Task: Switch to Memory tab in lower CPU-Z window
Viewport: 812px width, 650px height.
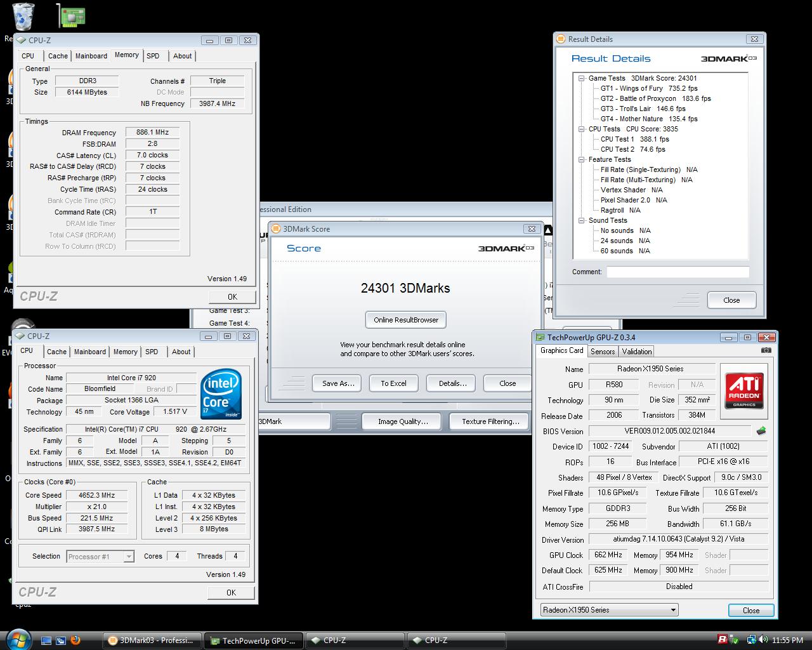Action: [x=125, y=352]
